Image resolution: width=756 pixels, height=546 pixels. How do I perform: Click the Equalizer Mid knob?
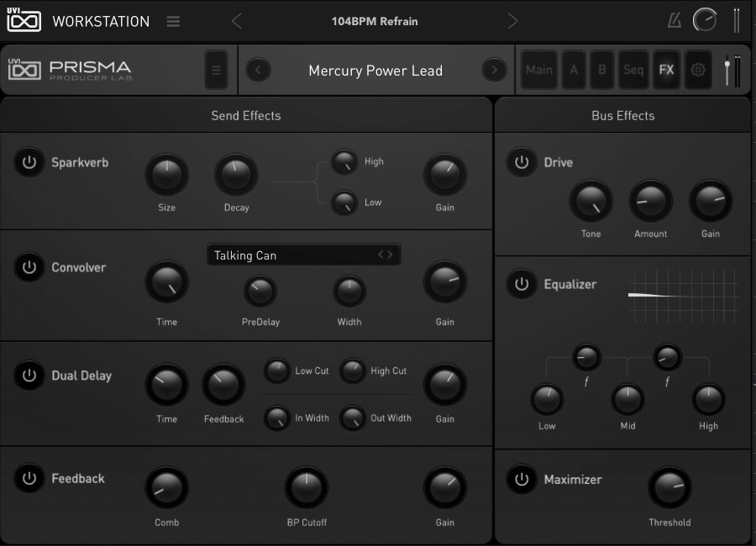pos(627,399)
